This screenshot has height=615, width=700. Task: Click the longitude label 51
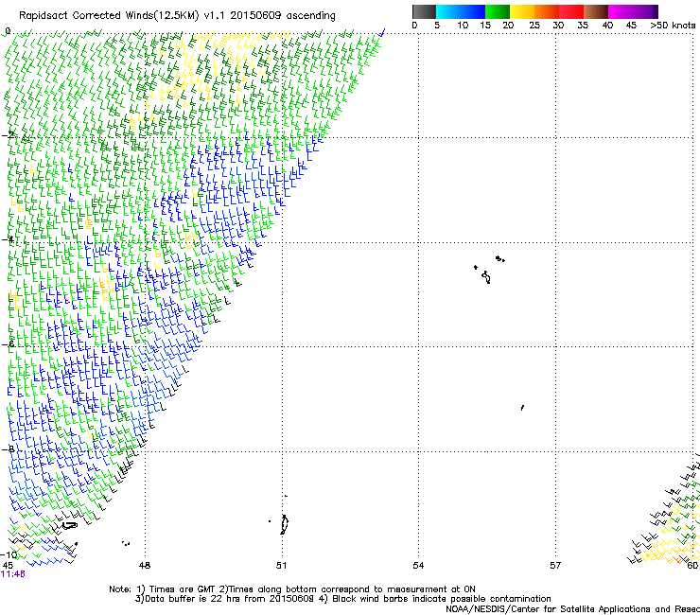(281, 566)
